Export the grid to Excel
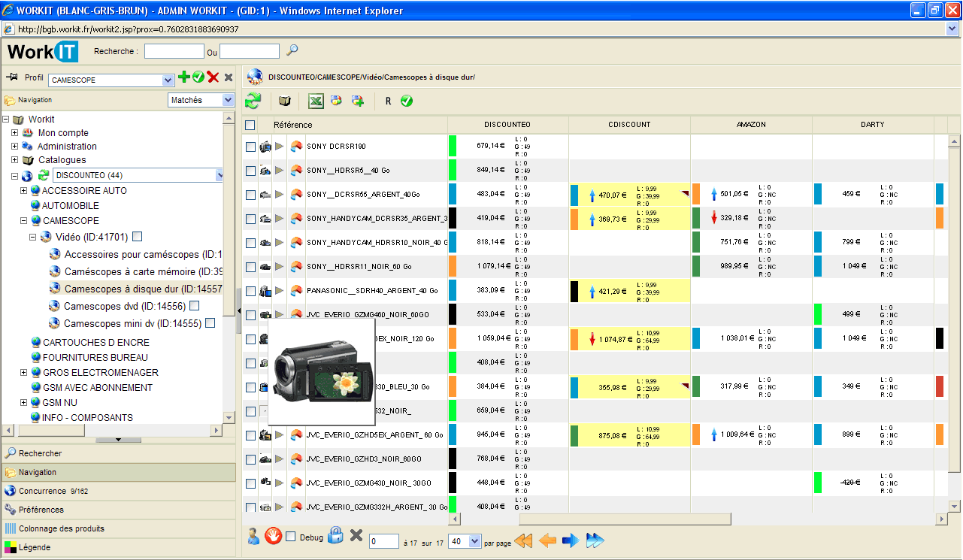Viewport: 963px width, 560px height. (x=316, y=101)
